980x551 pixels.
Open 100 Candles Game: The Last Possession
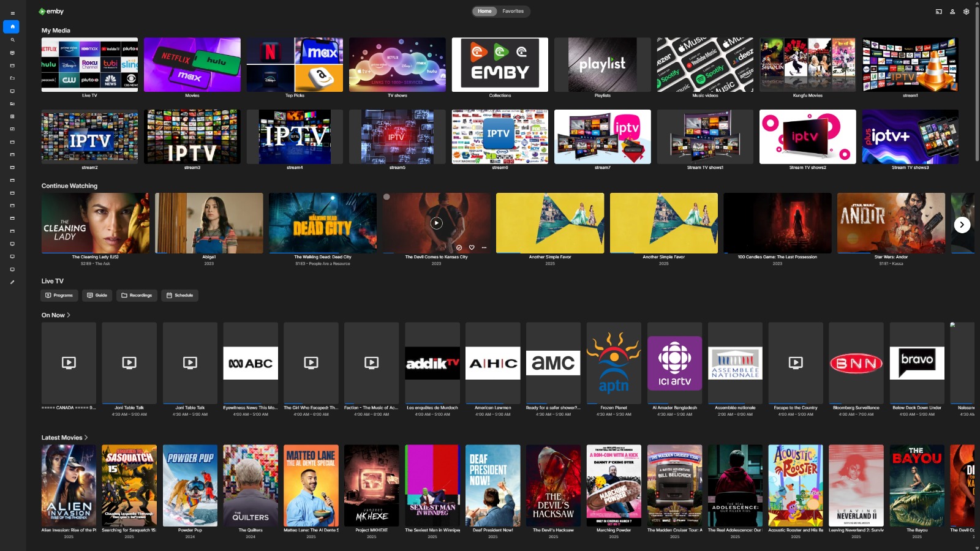(777, 223)
